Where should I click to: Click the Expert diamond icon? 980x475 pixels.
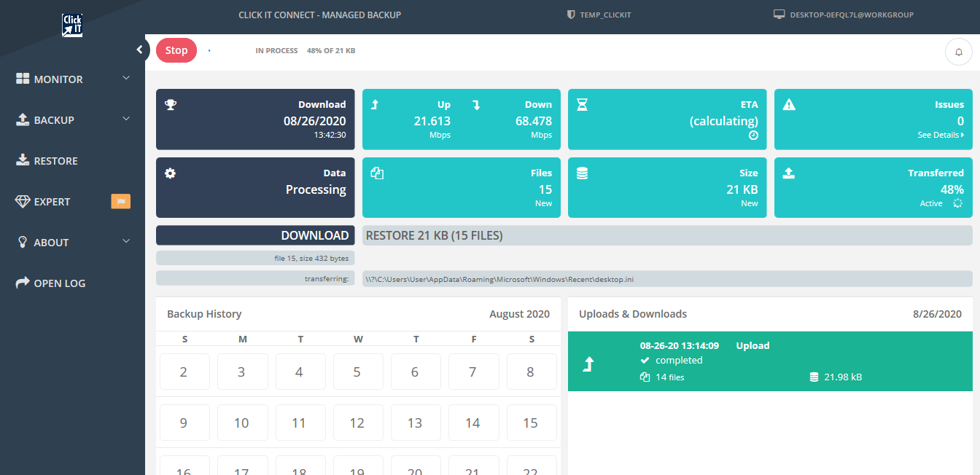[x=23, y=201]
